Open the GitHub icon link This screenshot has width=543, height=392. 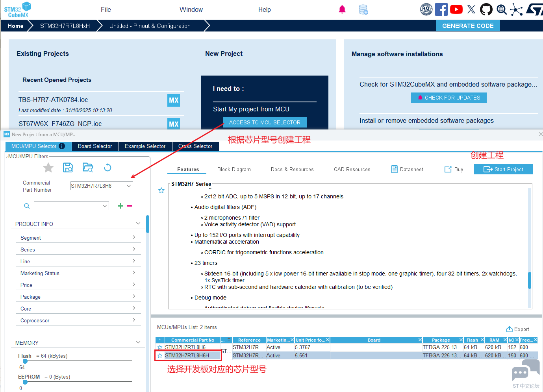coord(486,9)
